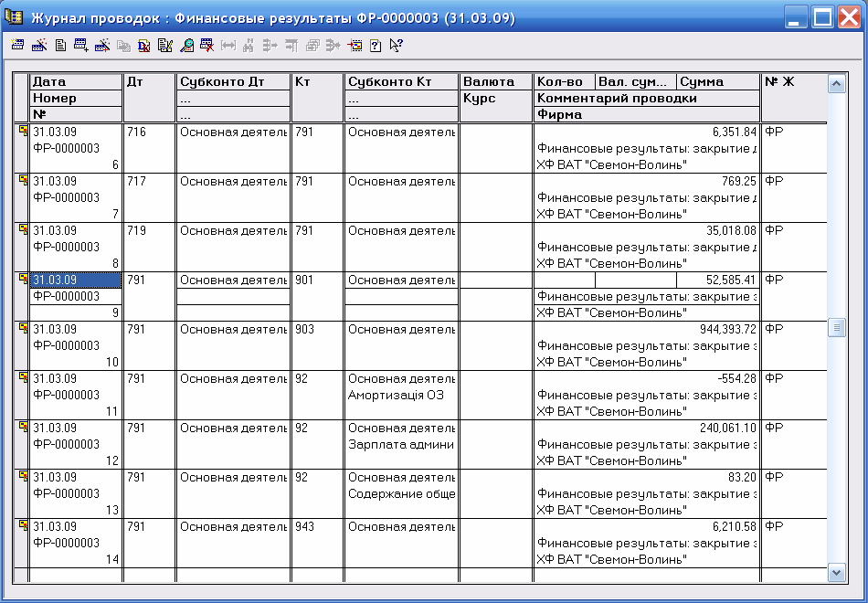This screenshot has width=868, height=603.
Task: Click the table with plus sign toolbar icon
Action: [x=80, y=45]
